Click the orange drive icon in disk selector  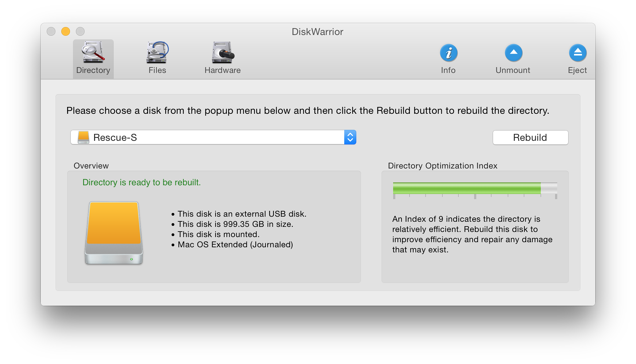coord(84,138)
